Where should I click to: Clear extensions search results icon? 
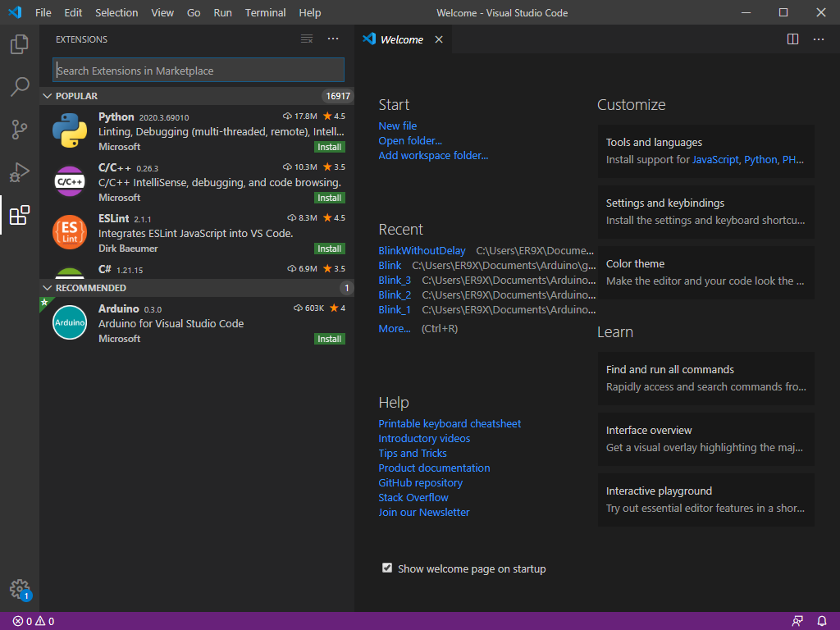point(307,39)
